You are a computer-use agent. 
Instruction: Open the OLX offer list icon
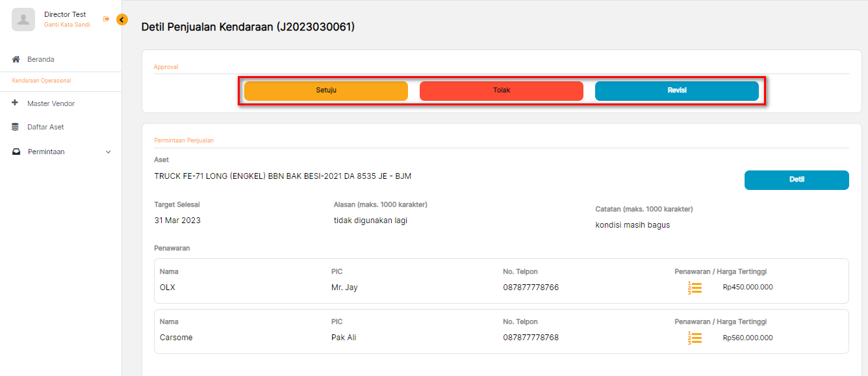[x=695, y=288]
